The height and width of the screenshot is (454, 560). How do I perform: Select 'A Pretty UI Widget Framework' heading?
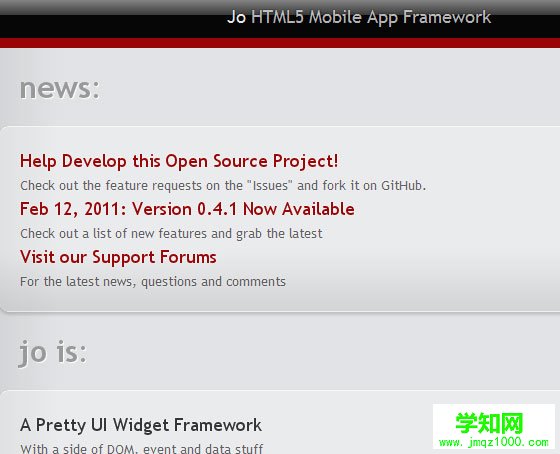point(141,425)
